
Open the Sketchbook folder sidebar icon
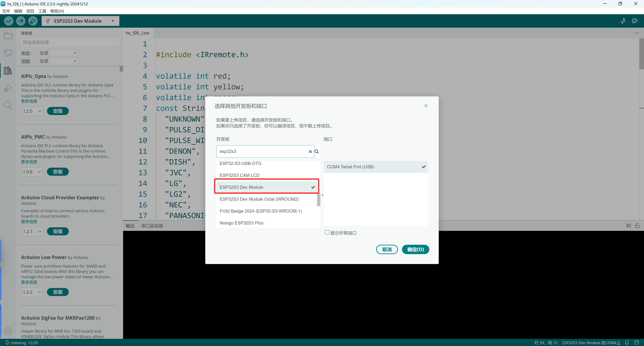[8, 36]
